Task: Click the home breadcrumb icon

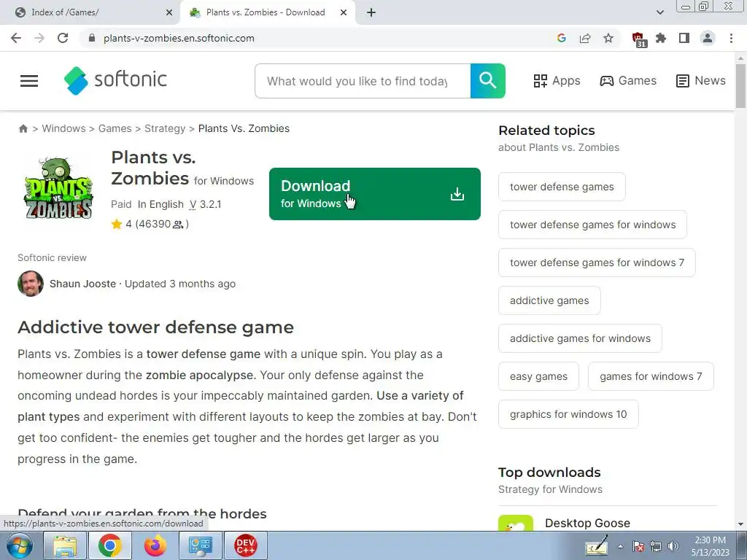Action: click(23, 128)
